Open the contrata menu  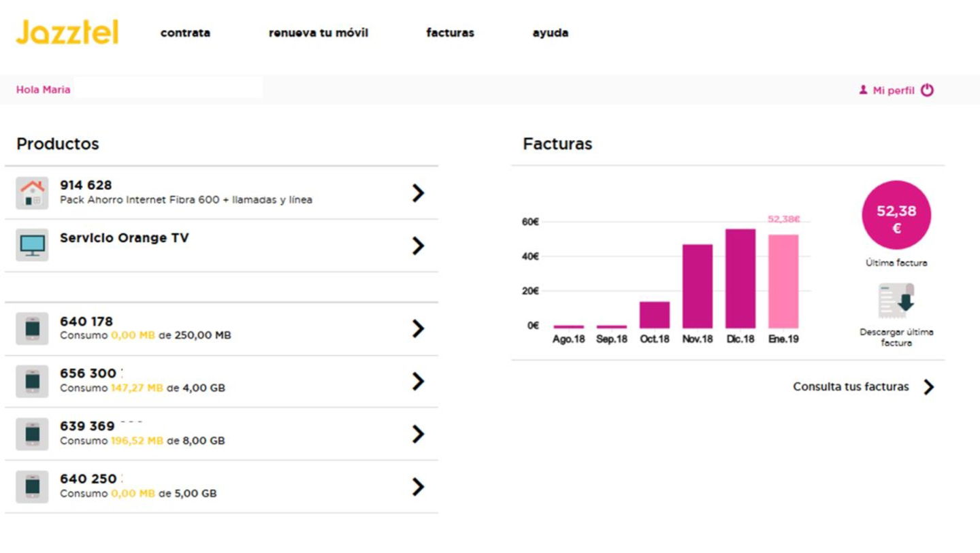[185, 33]
